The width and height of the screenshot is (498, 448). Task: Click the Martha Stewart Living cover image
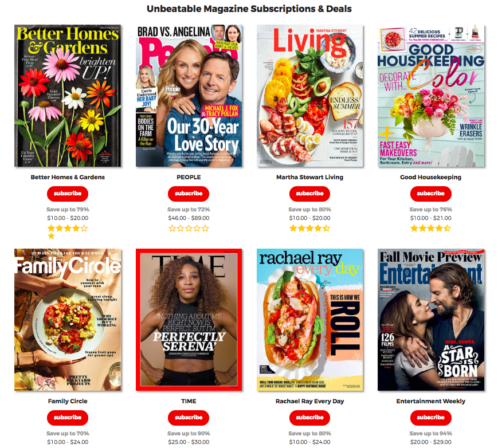click(x=309, y=96)
